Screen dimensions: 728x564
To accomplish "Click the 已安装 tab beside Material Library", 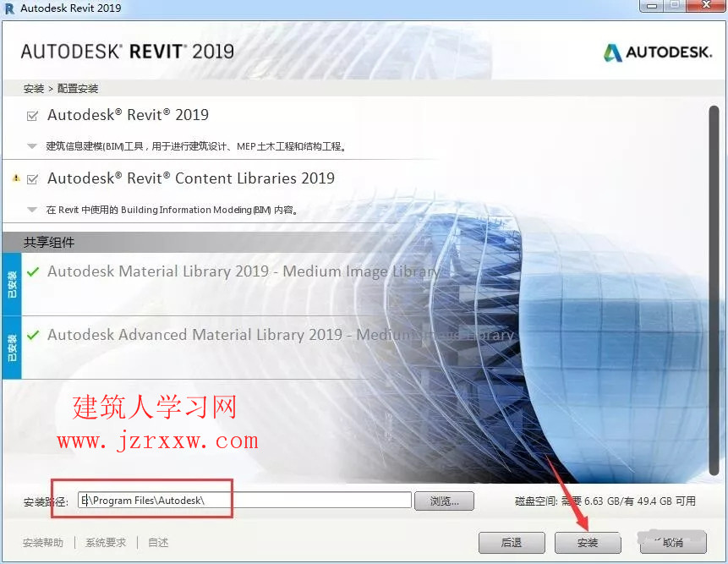I will 12,284.
